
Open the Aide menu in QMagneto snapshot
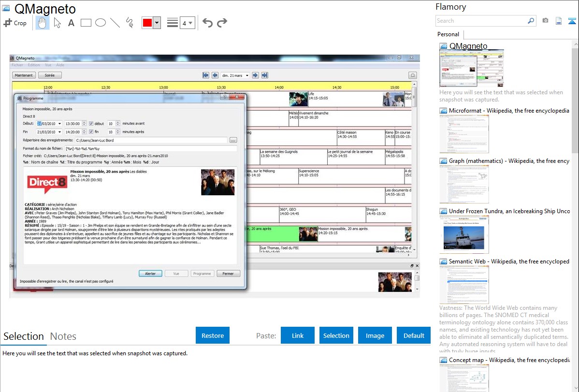[x=60, y=65]
